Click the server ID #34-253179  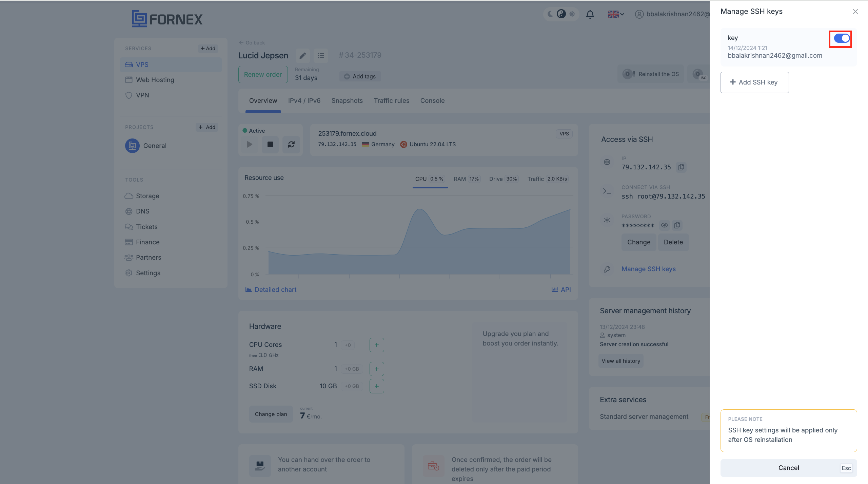click(360, 55)
